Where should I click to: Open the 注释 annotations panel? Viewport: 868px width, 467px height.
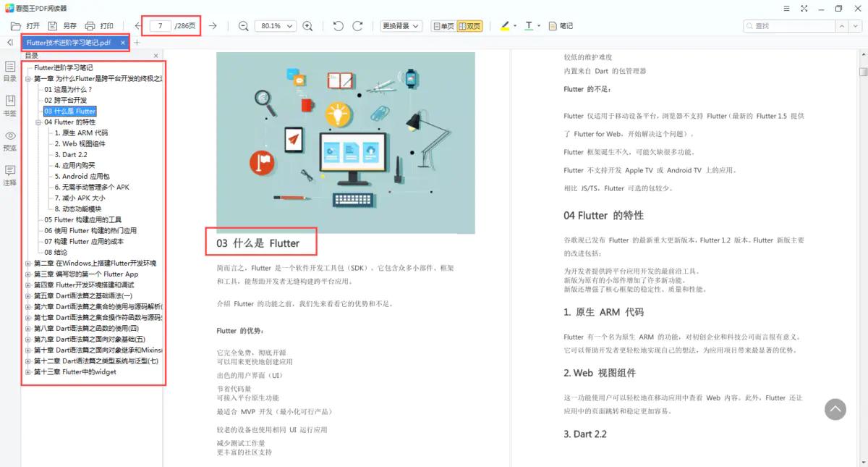(9, 175)
